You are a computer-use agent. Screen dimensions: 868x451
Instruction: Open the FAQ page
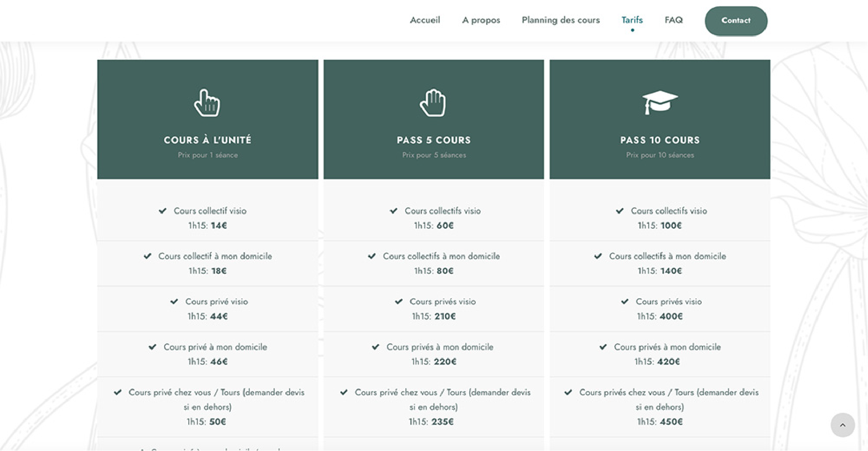(x=673, y=20)
